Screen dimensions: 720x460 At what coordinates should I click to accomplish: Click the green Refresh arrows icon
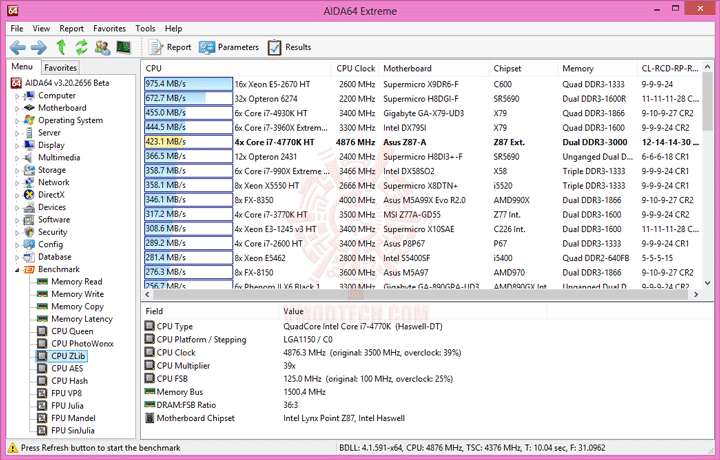point(81,47)
